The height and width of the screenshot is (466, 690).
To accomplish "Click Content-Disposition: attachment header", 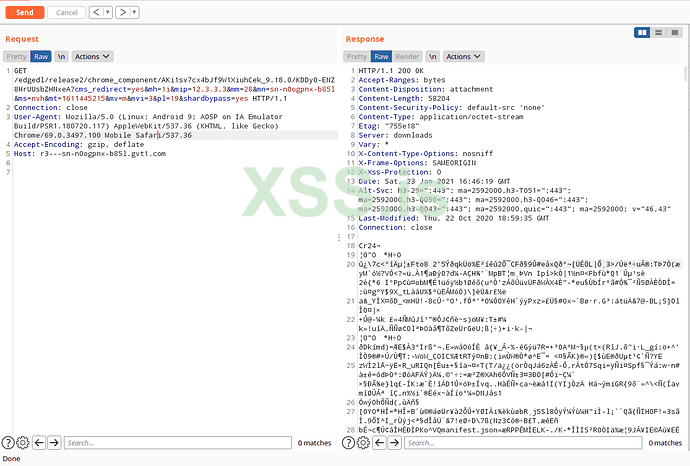I will tap(426, 89).
